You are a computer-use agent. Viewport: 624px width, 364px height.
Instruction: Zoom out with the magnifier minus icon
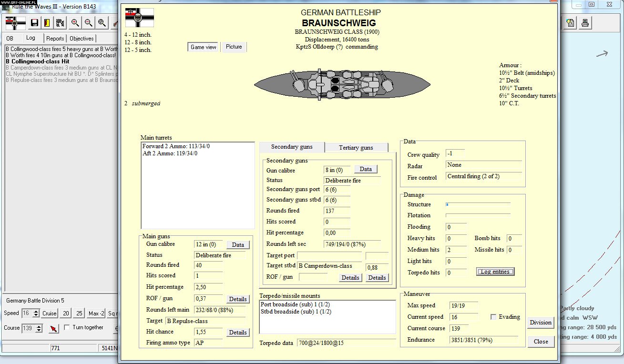88,23
